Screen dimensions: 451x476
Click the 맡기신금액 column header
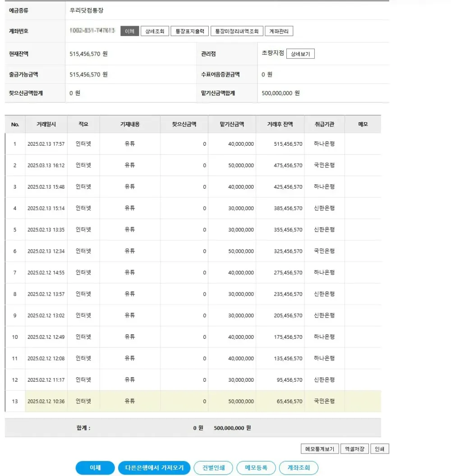coord(233,124)
